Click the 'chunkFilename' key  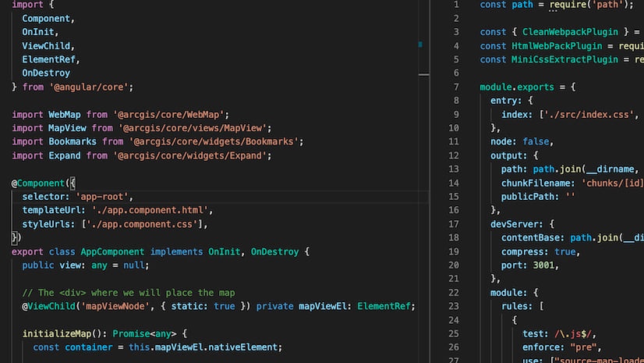[x=536, y=183]
